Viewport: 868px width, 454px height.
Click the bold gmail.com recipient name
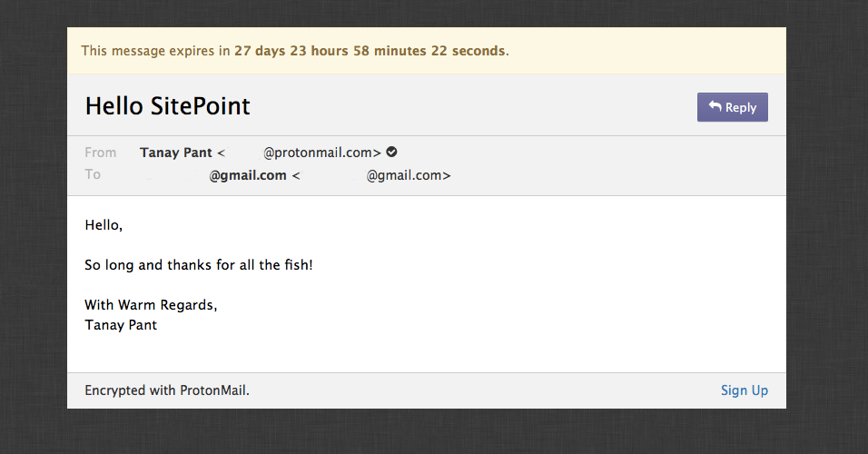[x=247, y=175]
